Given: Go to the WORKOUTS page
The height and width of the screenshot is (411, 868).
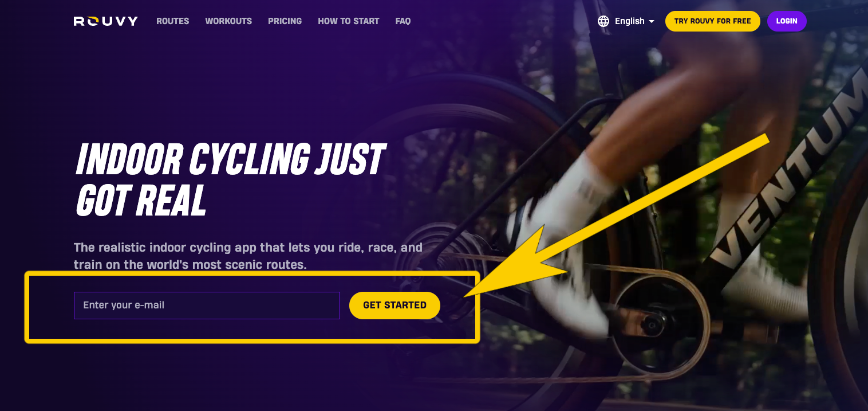Looking at the screenshot, I should coord(228,21).
